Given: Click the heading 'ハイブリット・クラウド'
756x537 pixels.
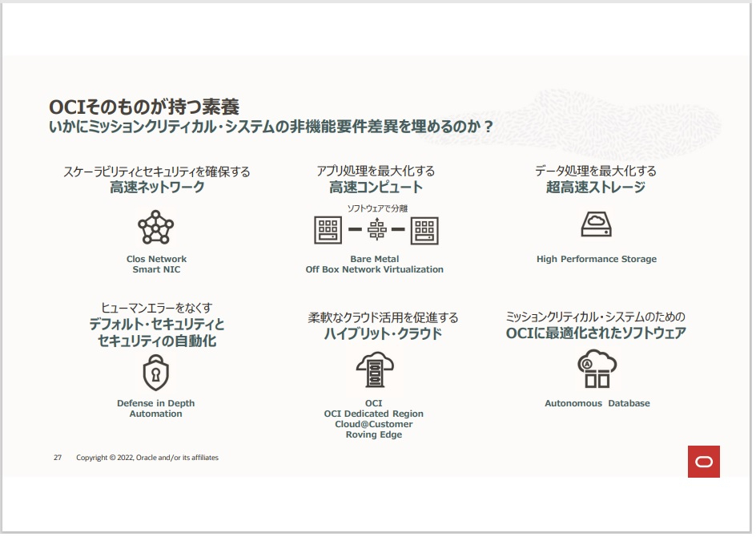Looking at the screenshot, I should pyautogui.click(x=384, y=335).
